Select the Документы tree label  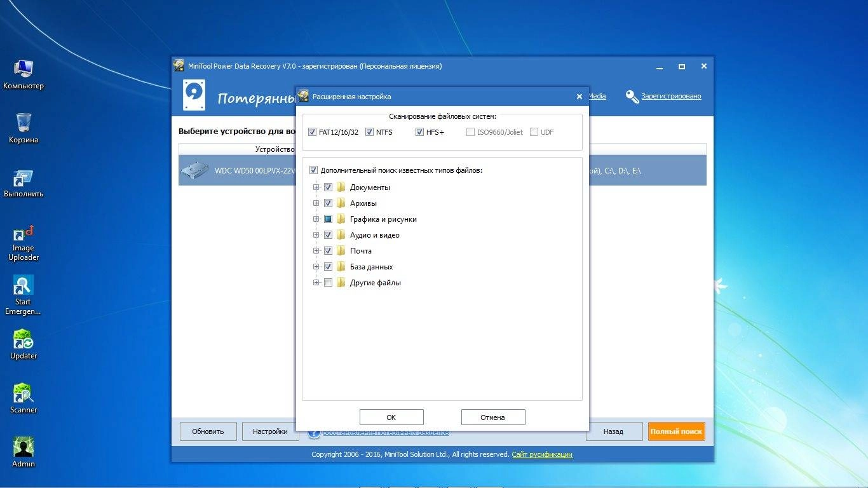click(x=370, y=187)
